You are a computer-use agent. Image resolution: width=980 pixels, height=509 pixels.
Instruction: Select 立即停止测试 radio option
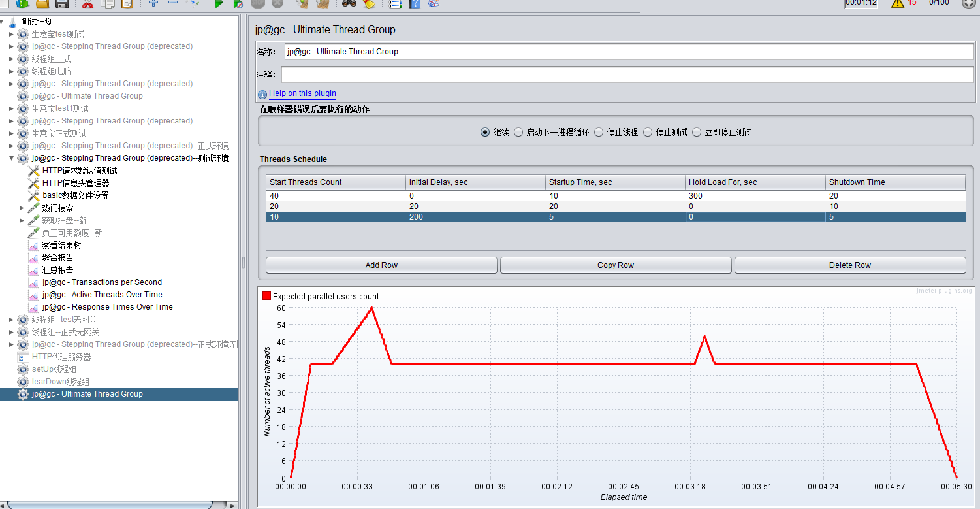697,132
